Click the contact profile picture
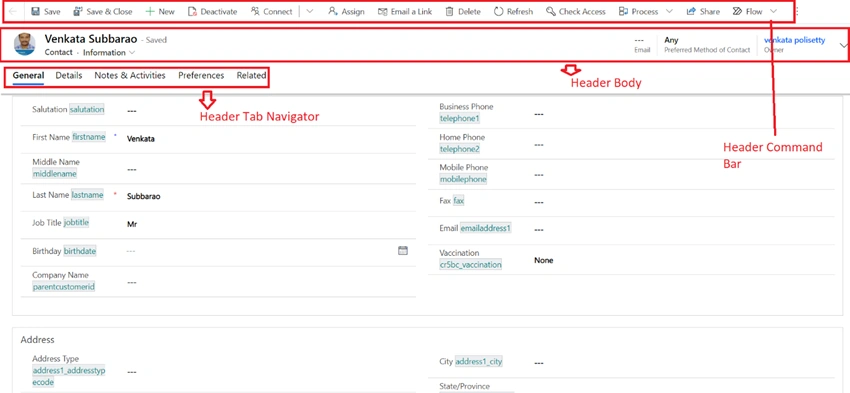 (x=24, y=44)
